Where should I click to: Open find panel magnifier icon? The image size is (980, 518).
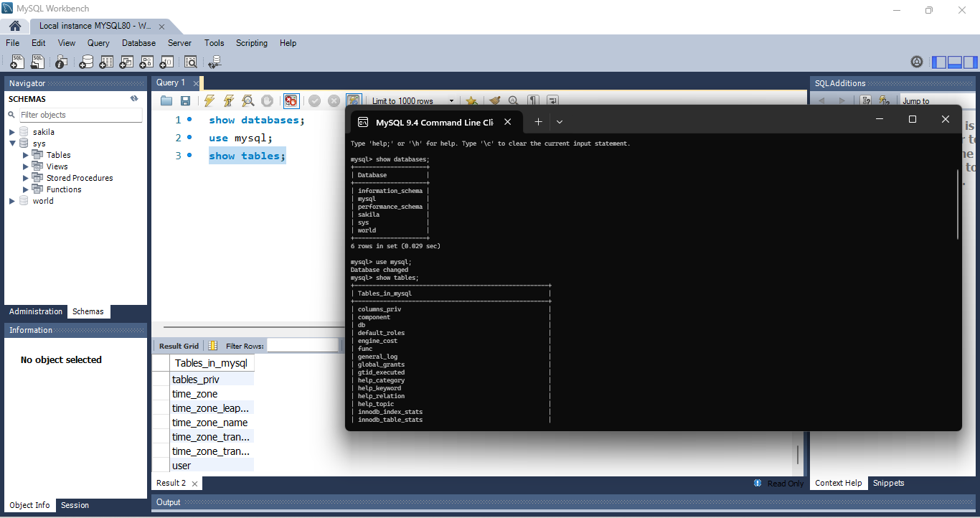(514, 101)
